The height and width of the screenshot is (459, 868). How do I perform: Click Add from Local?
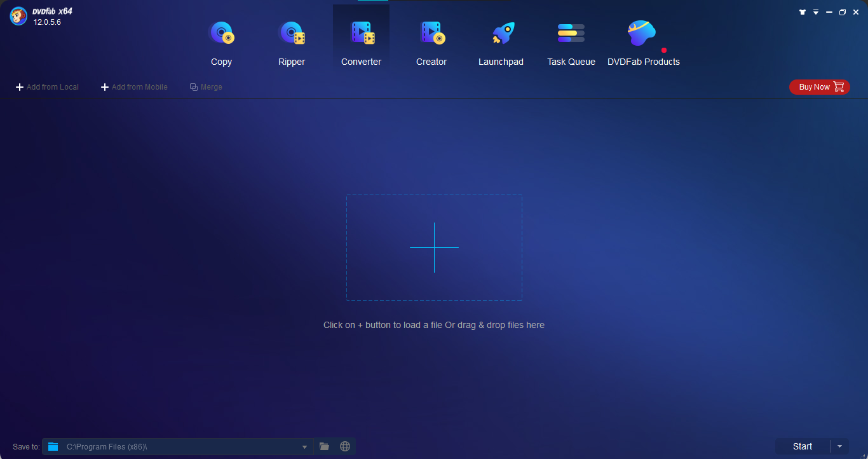[x=47, y=87]
